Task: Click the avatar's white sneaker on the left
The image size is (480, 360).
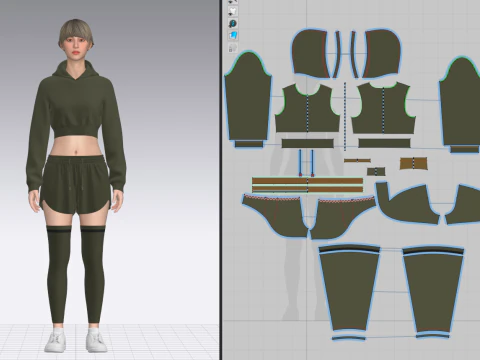Action: 56,340
